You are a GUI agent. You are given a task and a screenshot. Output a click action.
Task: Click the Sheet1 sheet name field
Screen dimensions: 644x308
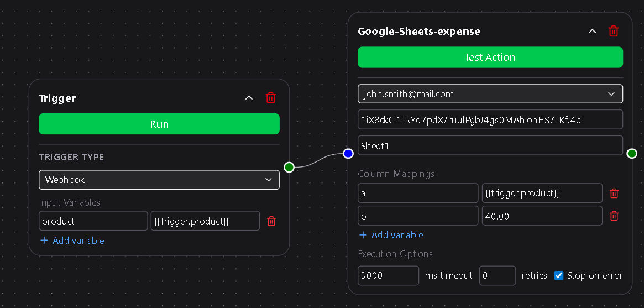coord(490,145)
